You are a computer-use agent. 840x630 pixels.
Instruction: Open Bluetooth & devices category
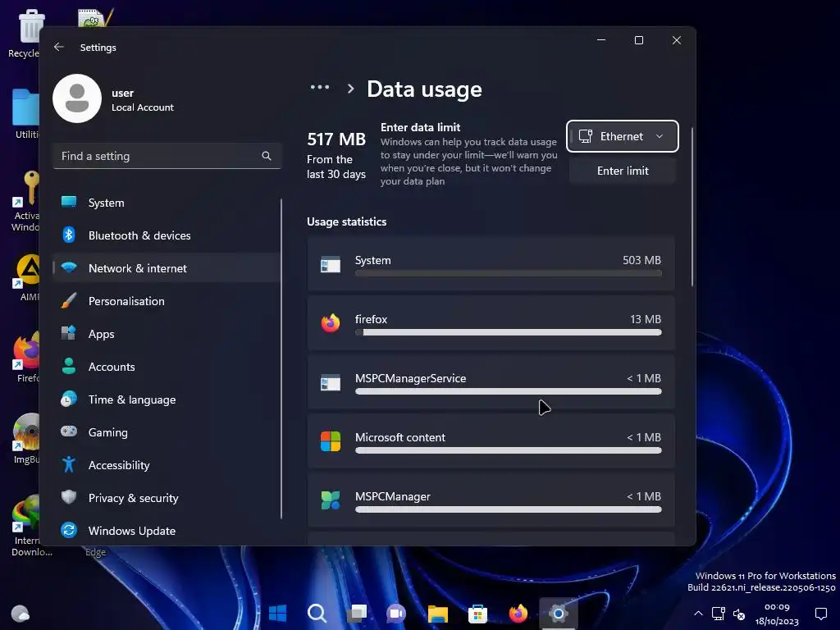[167, 235]
